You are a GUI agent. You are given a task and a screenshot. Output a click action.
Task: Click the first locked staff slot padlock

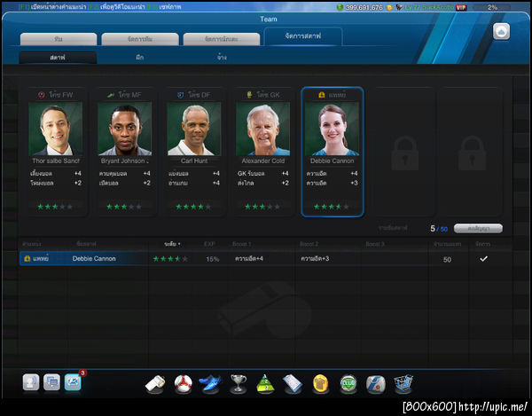tap(405, 153)
